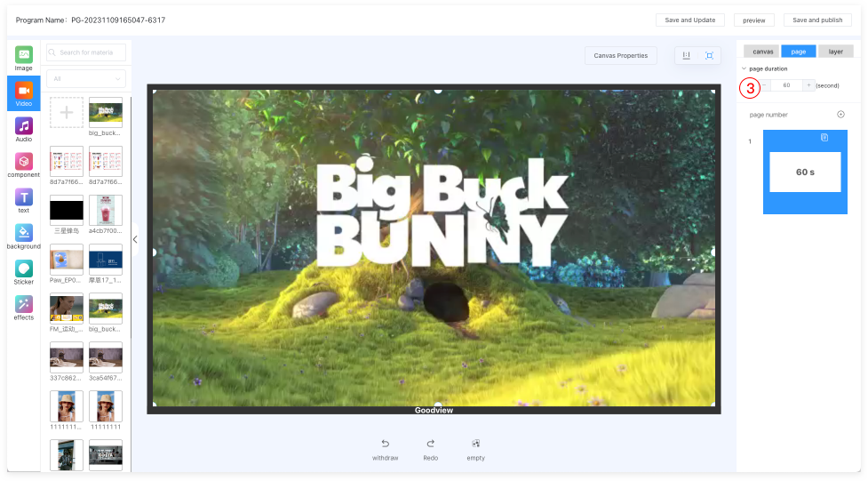Open the component category
The width and height of the screenshot is (868, 481).
(x=23, y=165)
